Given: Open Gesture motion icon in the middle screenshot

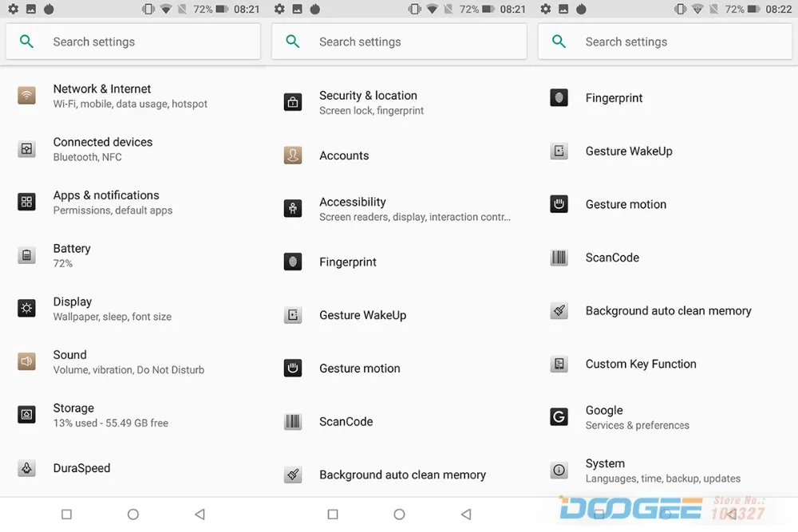Looking at the screenshot, I should pos(293,368).
